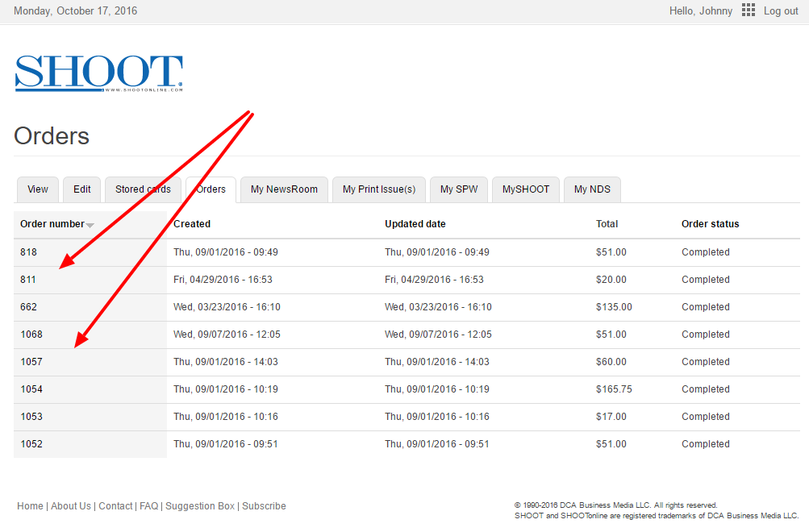Switch to My Print Issue(s) tab
The image size is (809, 532).
pos(379,189)
